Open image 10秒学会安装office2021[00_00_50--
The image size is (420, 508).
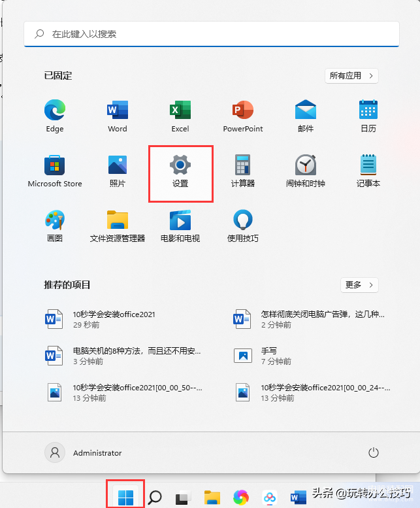[x=123, y=392]
